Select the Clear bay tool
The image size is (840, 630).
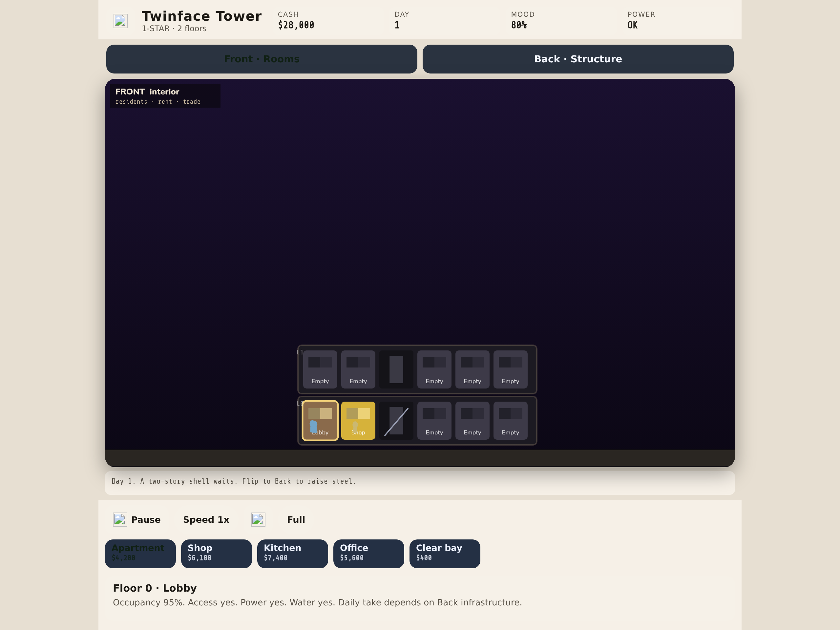445,554
